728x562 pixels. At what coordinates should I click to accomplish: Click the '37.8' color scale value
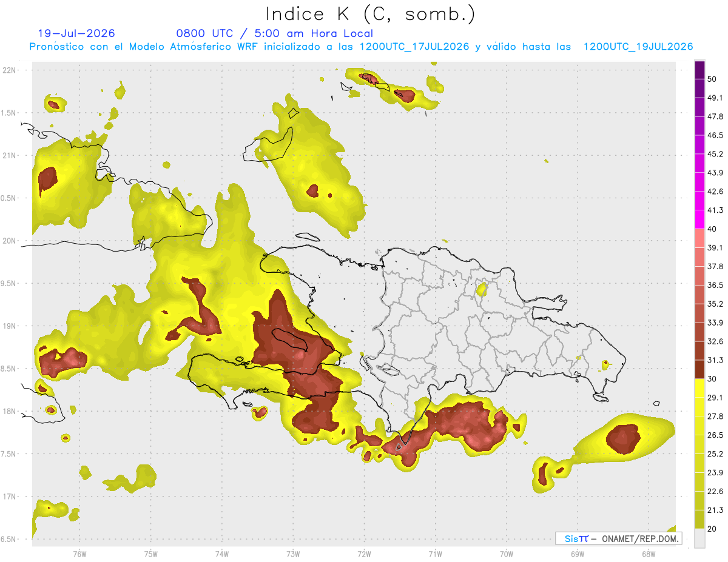pyautogui.click(x=715, y=266)
